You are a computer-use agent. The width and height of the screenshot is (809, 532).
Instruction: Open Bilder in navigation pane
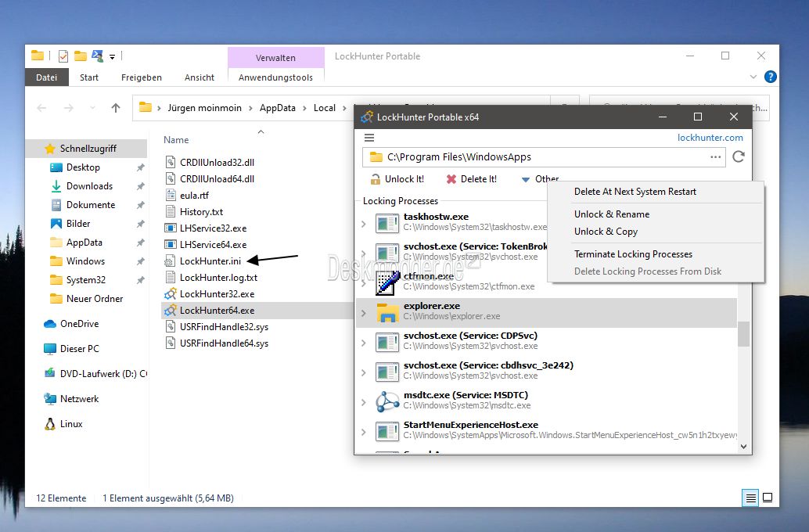[78, 224]
